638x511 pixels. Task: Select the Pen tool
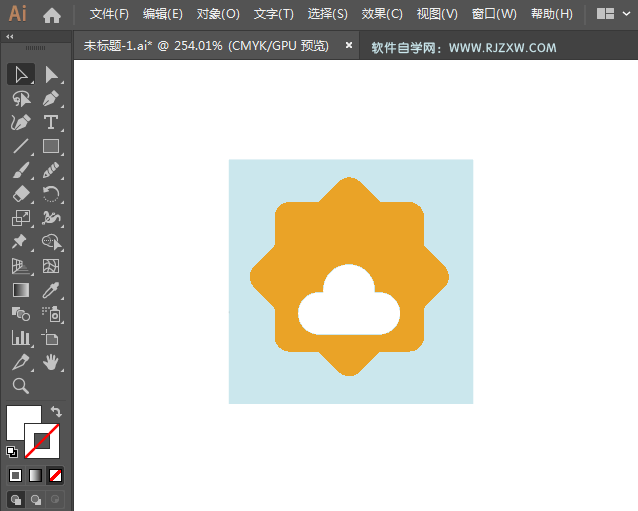click(51, 98)
